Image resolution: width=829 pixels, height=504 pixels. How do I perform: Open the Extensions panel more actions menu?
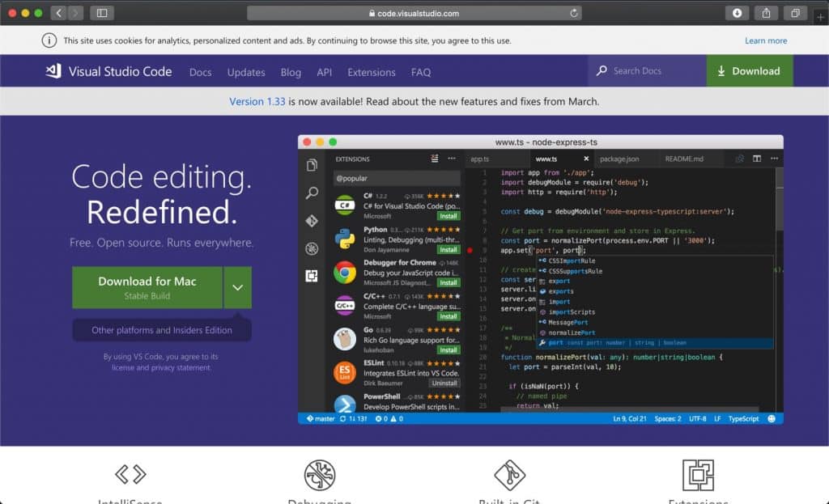tap(451, 159)
